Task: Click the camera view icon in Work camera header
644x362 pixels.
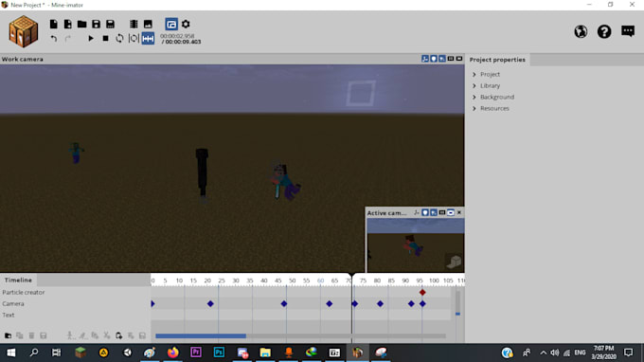Action: pyautogui.click(x=459, y=59)
